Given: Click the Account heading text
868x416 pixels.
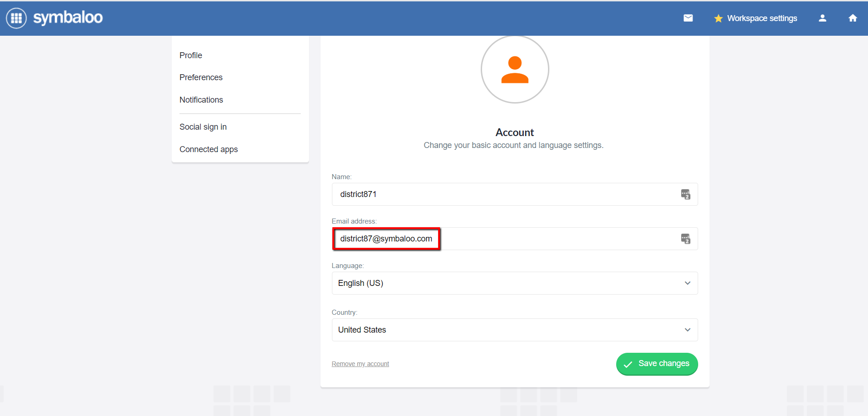Looking at the screenshot, I should 515,132.
